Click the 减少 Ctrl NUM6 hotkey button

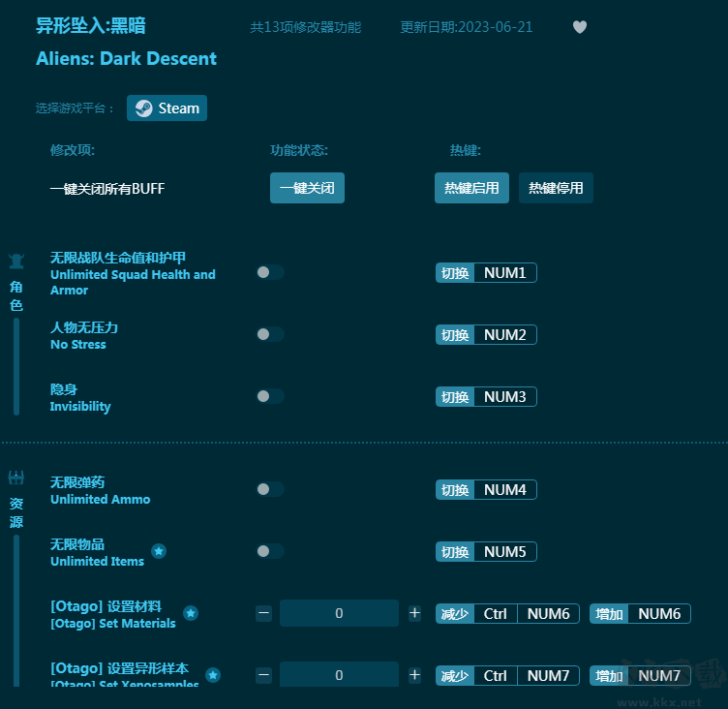[x=507, y=614]
